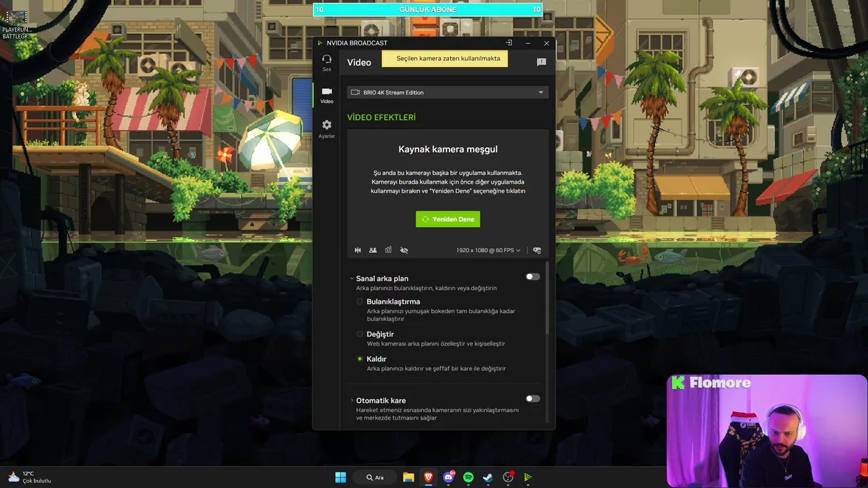Select the Bulanıklaştırma radio option
The width and height of the screenshot is (868, 488).
coord(360,302)
